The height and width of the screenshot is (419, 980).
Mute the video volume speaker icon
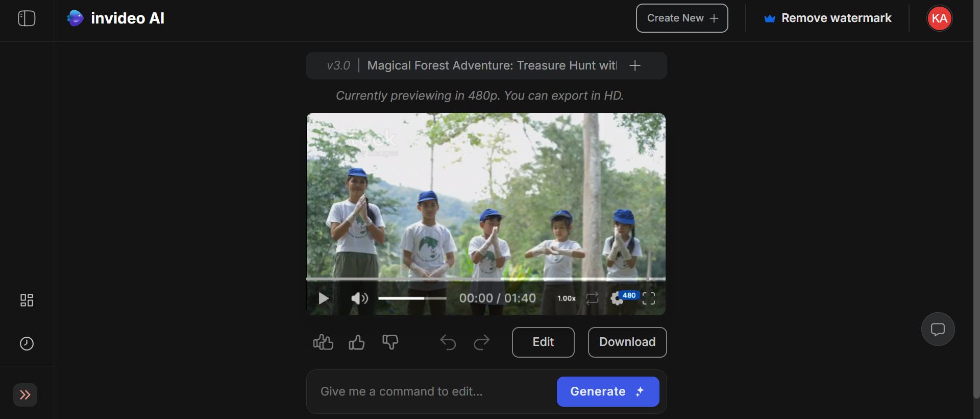pyautogui.click(x=359, y=298)
